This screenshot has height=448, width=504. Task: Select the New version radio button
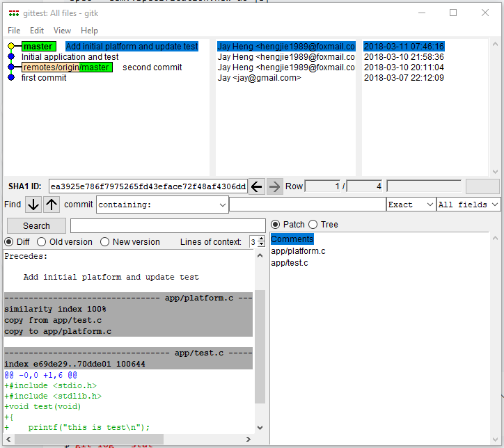tap(105, 242)
